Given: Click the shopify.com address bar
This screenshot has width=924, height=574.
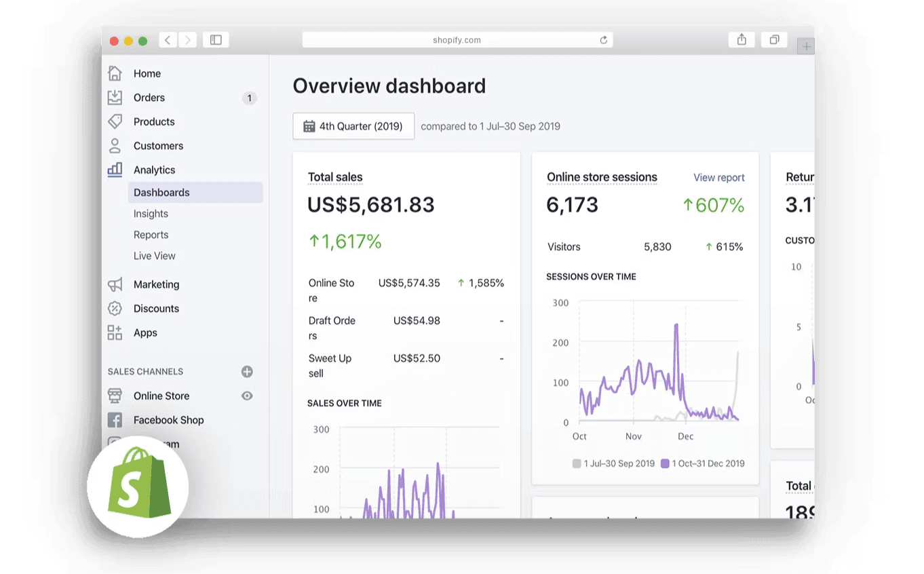Looking at the screenshot, I should tap(457, 40).
